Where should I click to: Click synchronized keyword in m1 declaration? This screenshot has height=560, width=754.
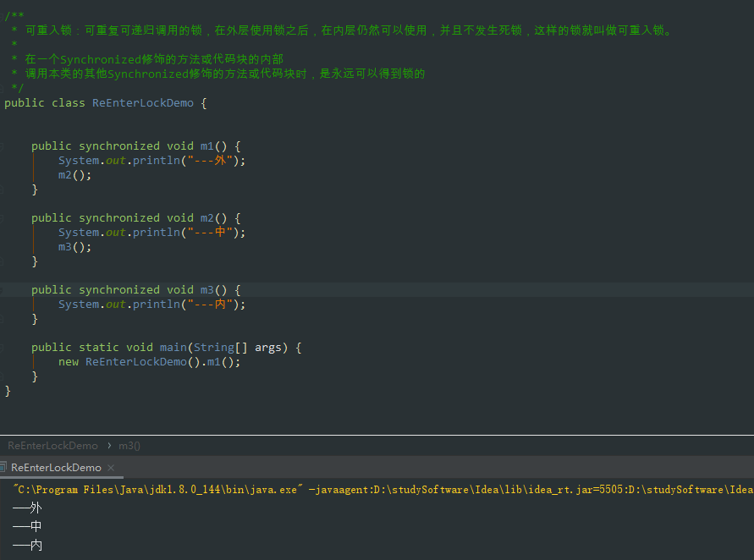pyautogui.click(x=119, y=145)
